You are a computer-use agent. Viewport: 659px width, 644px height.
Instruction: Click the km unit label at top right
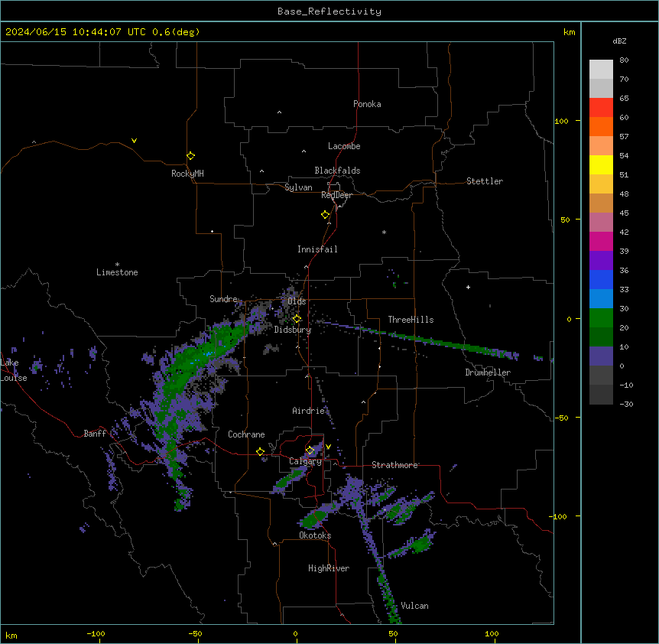click(569, 32)
